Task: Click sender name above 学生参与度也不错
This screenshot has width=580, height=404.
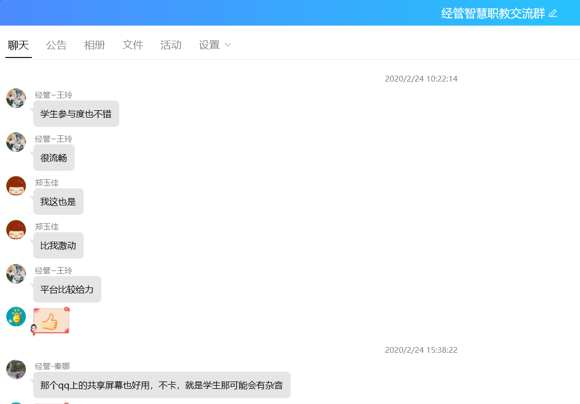Action: point(54,95)
